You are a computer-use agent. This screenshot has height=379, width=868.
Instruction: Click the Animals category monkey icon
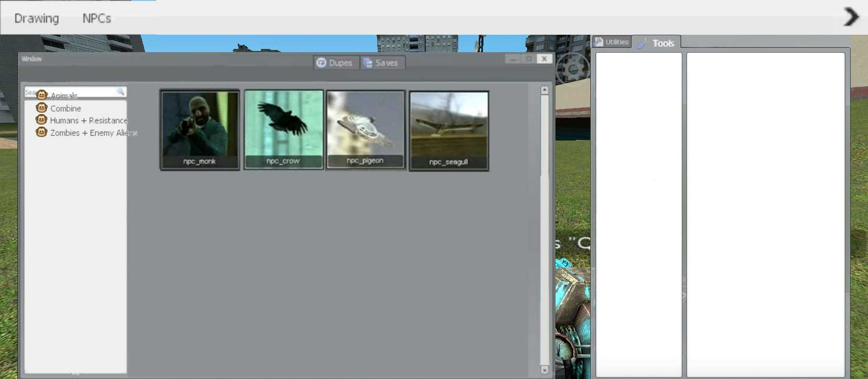[x=42, y=95]
